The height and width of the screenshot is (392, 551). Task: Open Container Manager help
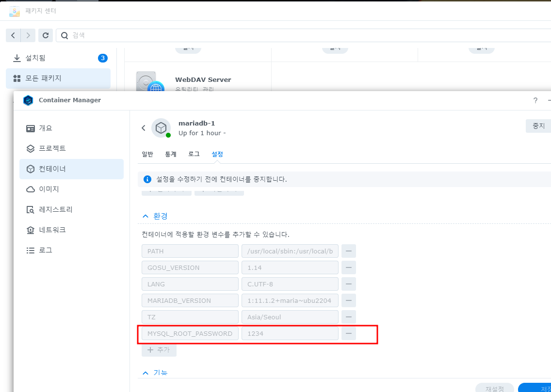(535, 101)
